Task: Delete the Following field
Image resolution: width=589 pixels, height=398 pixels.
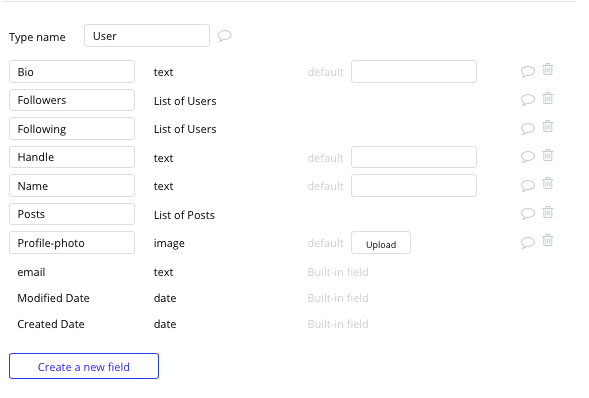Action: pos(548,127)
